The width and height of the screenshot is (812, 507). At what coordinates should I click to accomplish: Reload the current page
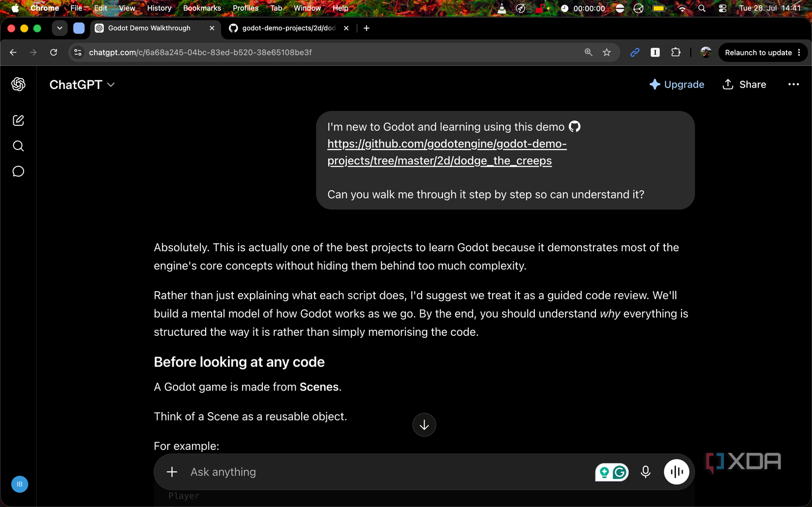tap(54, 52)
